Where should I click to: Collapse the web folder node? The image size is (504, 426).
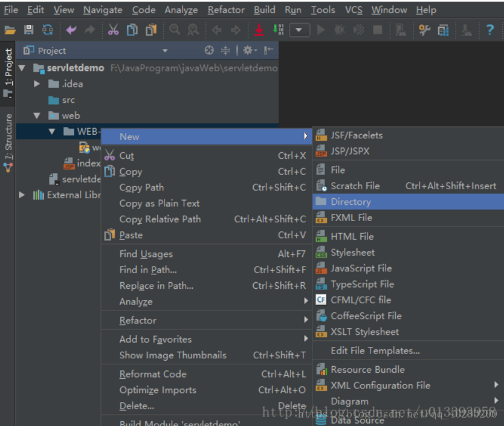[x=37, y=115]
